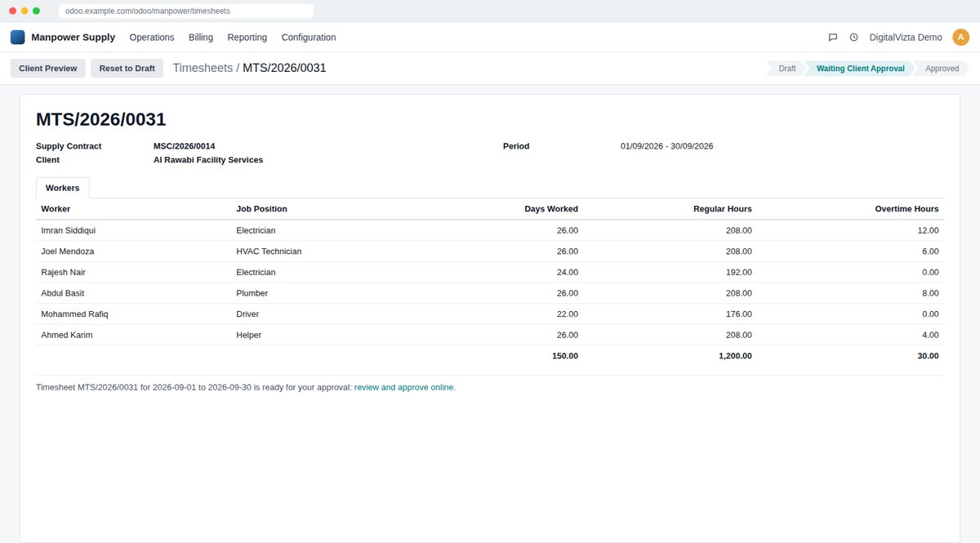Image resolution: width=980 pixels, height=543 pixels.
Task: Click the period 01/09/2026 - 30/09/2026 value
Action: coord(666,146)
